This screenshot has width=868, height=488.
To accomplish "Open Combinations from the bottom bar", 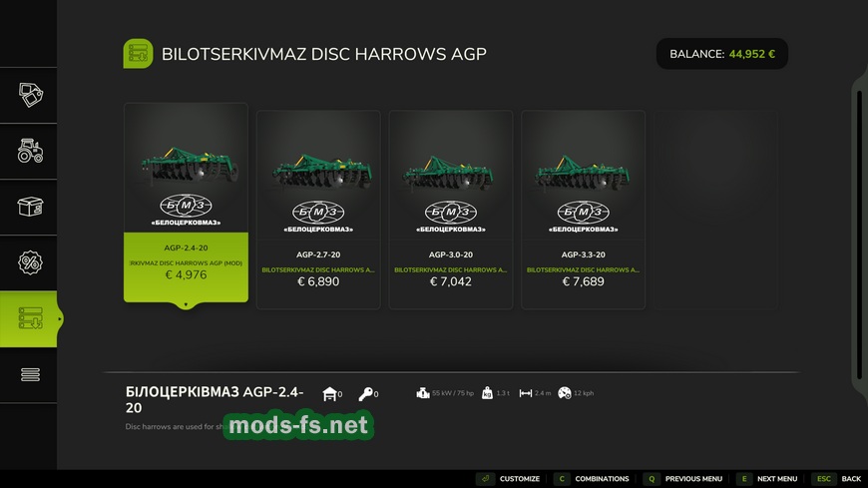I will tap(592, 479).
